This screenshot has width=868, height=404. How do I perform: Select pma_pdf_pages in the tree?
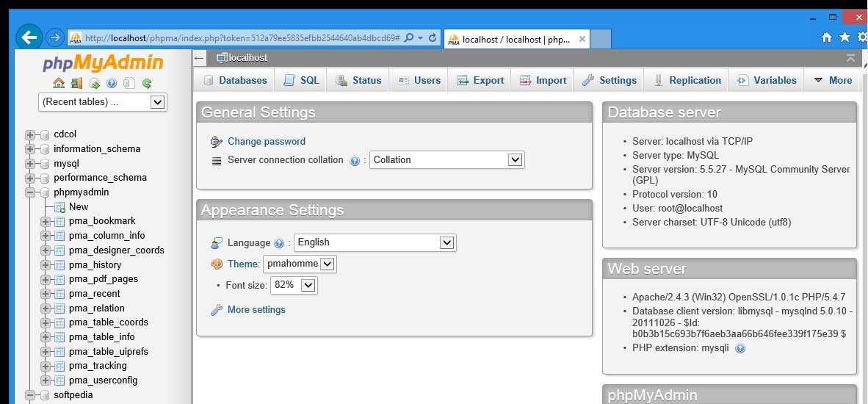tap(104, 279)
